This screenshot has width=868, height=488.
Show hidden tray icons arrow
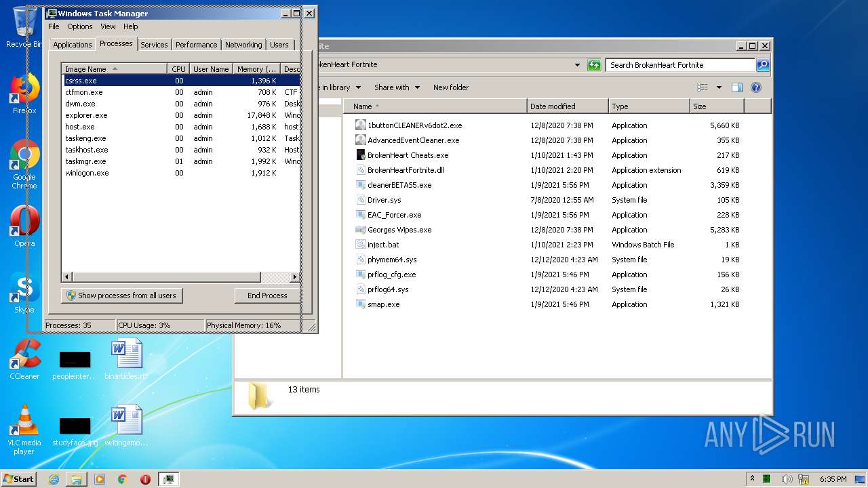(x=752, y=479)
